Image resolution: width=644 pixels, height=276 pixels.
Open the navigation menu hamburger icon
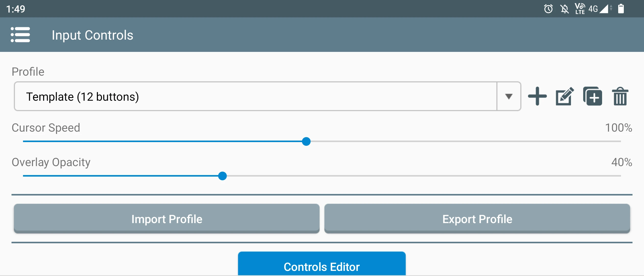(20, 35)
